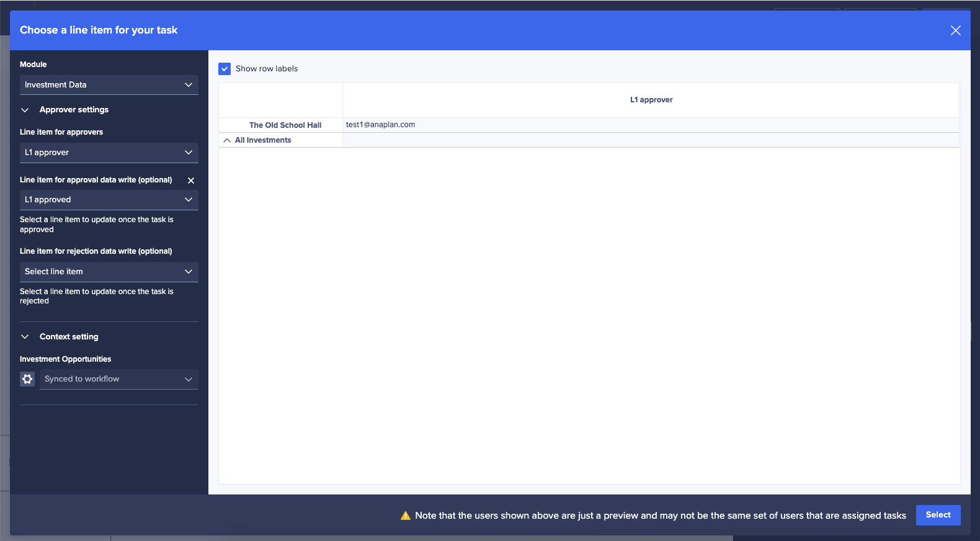Viewport: 980px width, 541px height.
Task: Click the All Investments label
Action: pyautogui.click(x=263, y=140)
